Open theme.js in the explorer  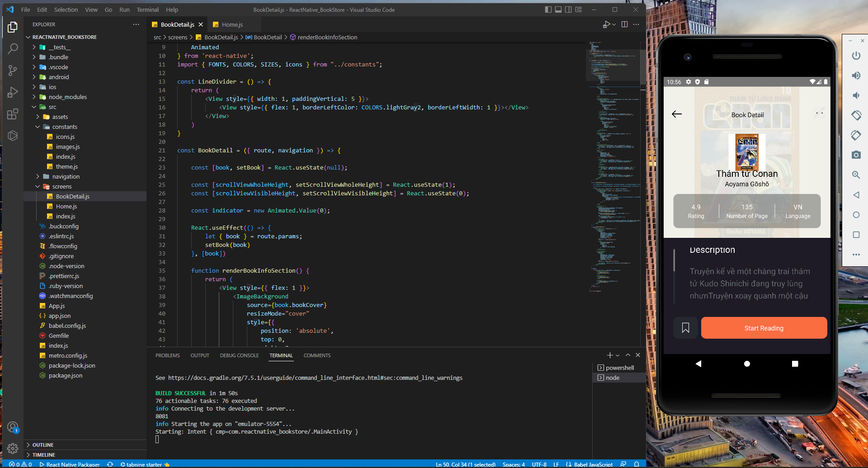point(66,167)
